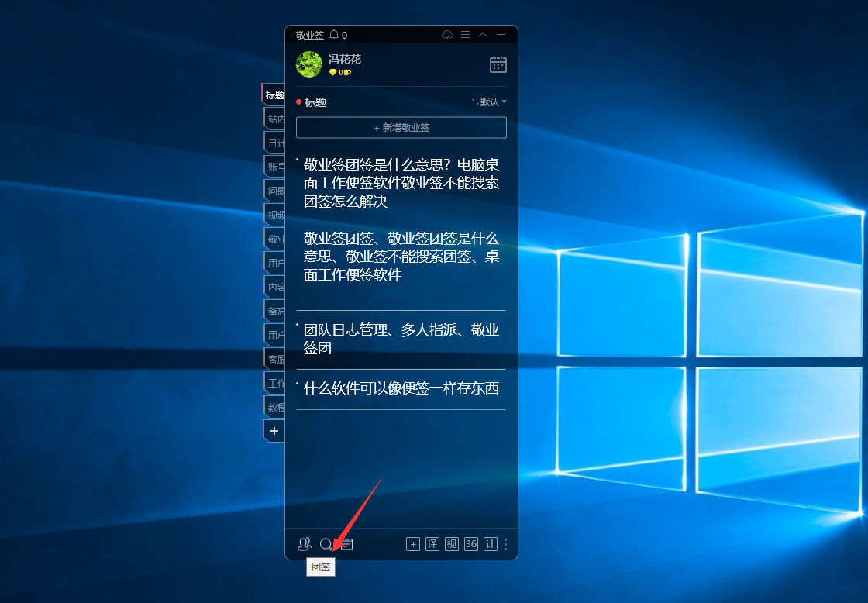868x603 pixels.
Task: Switch to the 账号 sidebar tab
Action: coord(275,167)
